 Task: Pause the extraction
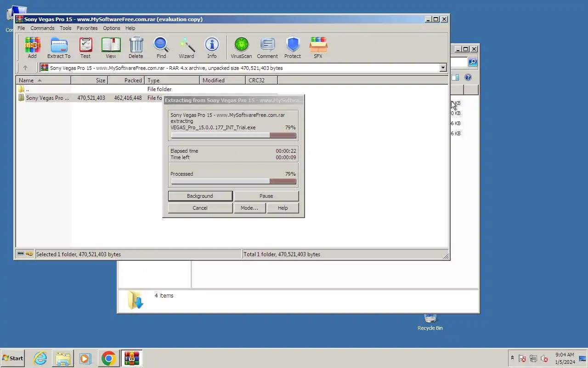tap(266, 196)
